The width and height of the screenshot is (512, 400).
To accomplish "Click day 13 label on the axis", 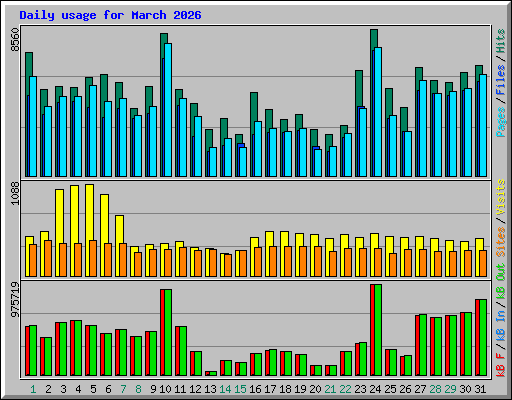I will click(x=210, y=389).
